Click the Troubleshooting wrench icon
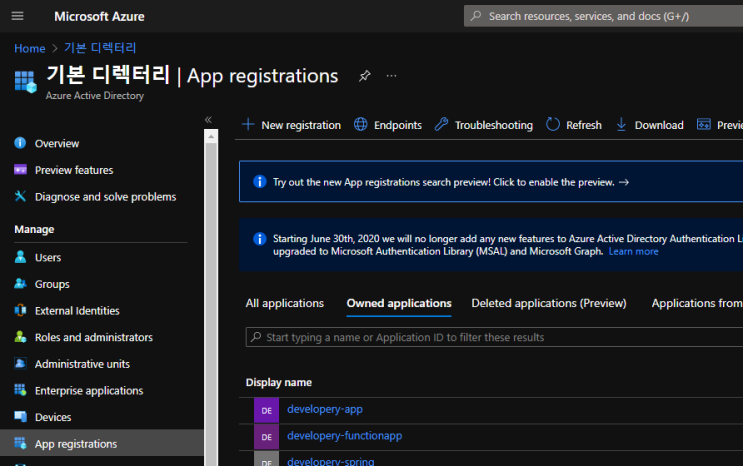 442,124
